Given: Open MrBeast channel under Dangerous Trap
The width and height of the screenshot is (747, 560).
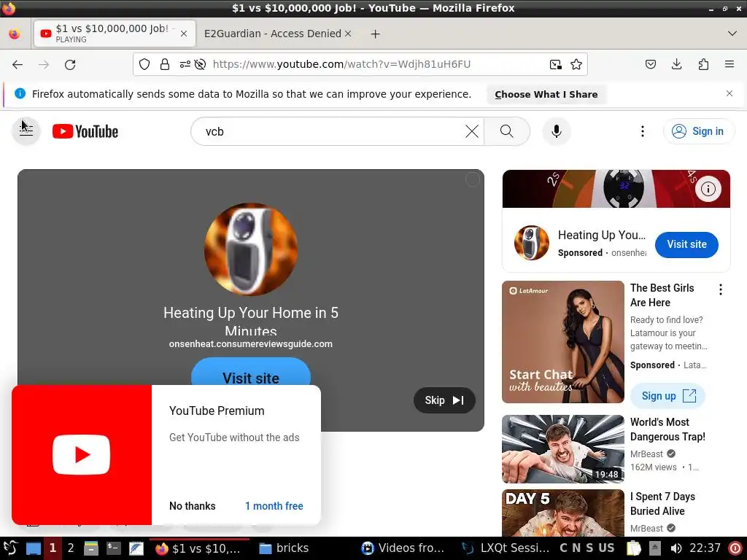Looking at the screenshot, I should pos(646,454).
